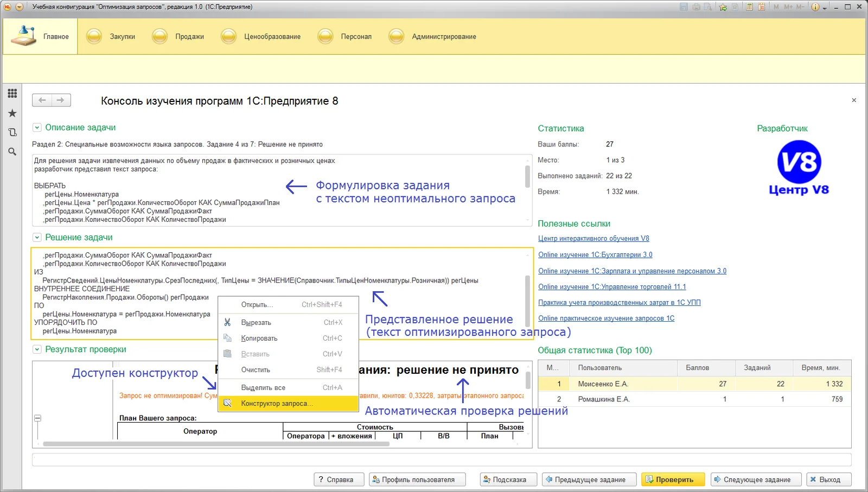Go to Предыдущее задание

589,480
